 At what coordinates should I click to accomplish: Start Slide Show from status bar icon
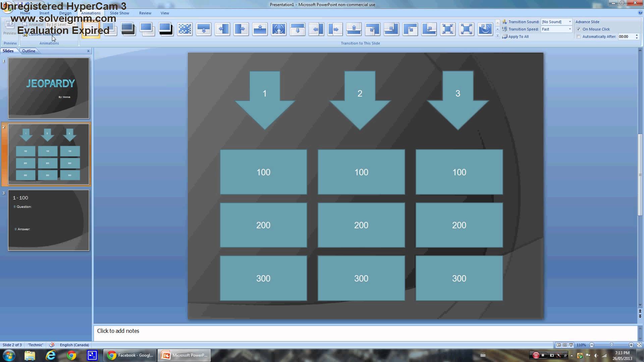tap(571, 345)
